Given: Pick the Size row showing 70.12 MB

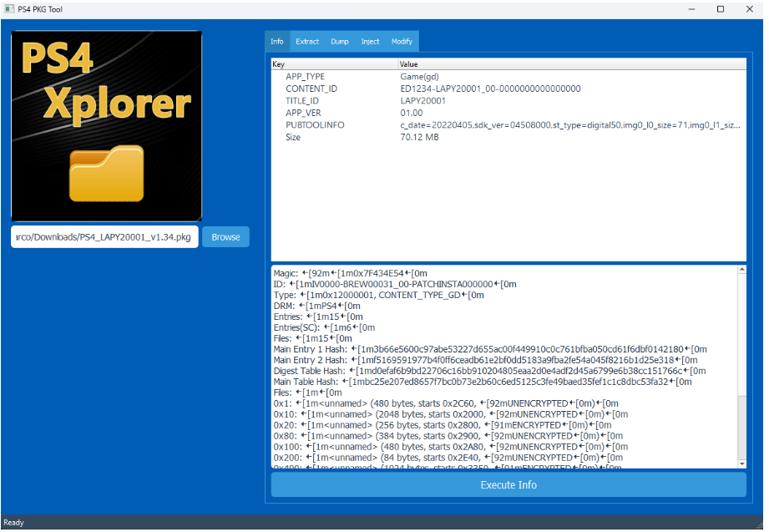Looking at the screenshot, I should coord(293,138).
